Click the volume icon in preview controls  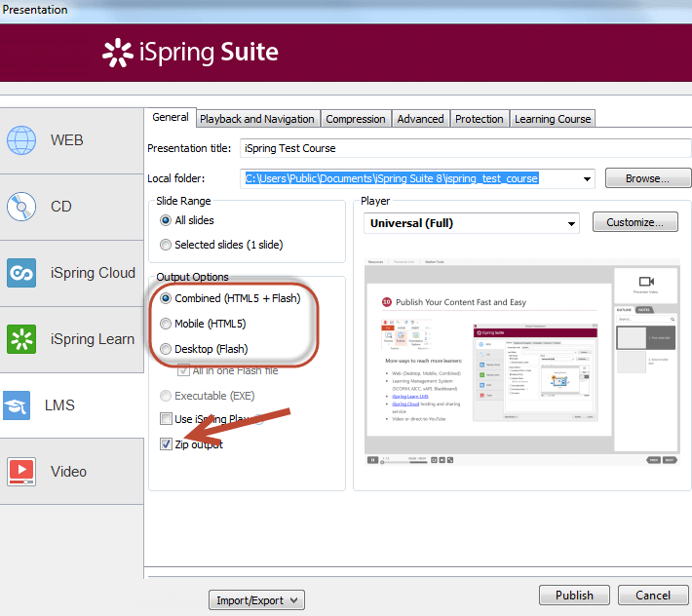tap(442, 460)
